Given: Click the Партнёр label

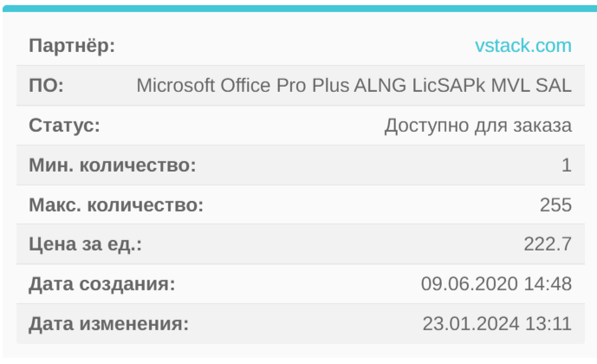Looking at the screenshot, I should (x=72, y=46).
